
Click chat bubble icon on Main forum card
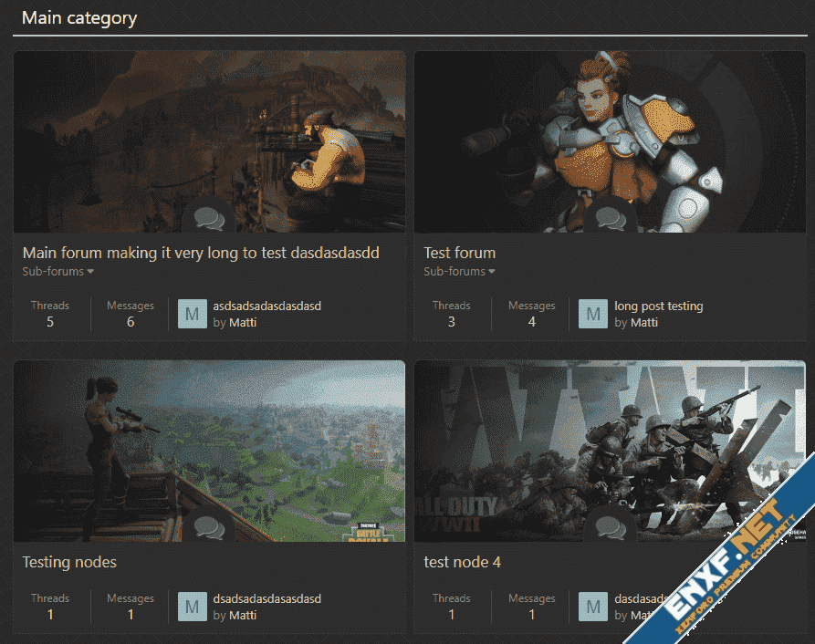click(x=209, y=220)
